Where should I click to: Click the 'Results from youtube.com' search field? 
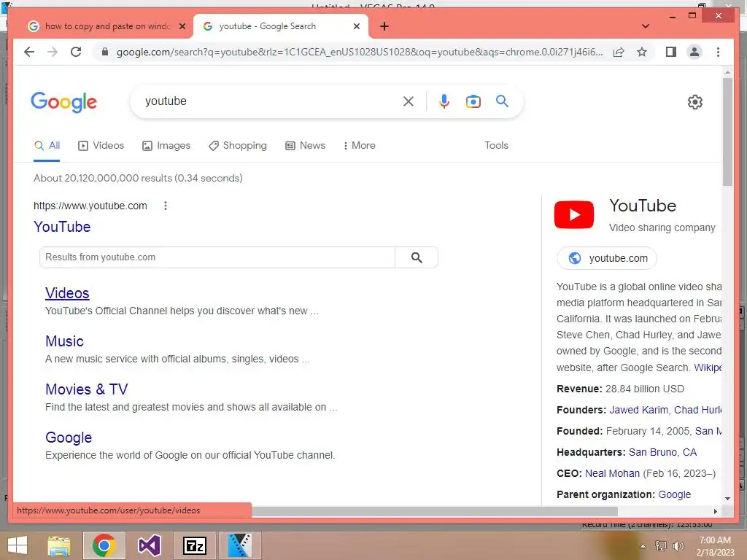click(x=217, y=257)
